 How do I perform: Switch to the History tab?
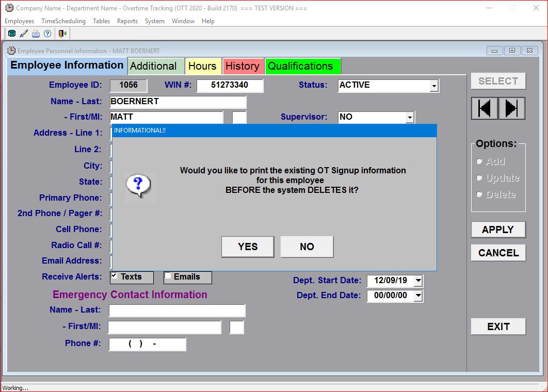coord(243,66)
